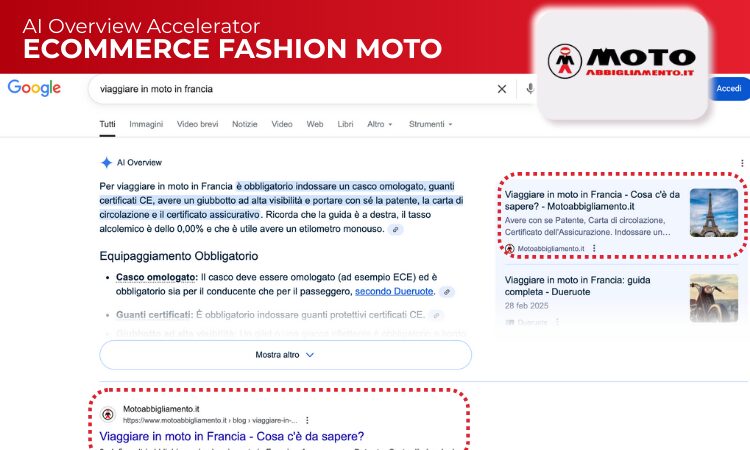Click the AI Overview sparkle icon

click(106, 163)
